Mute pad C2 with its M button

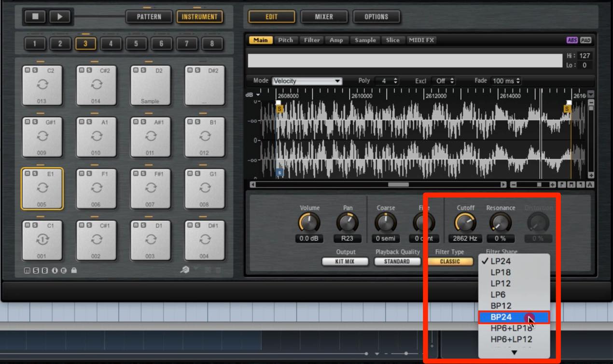28,70
